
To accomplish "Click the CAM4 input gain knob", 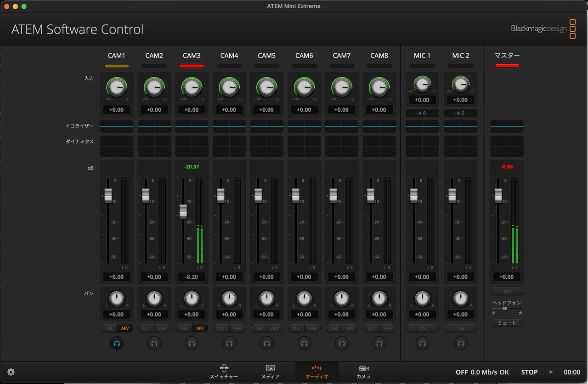I will 229,87.
